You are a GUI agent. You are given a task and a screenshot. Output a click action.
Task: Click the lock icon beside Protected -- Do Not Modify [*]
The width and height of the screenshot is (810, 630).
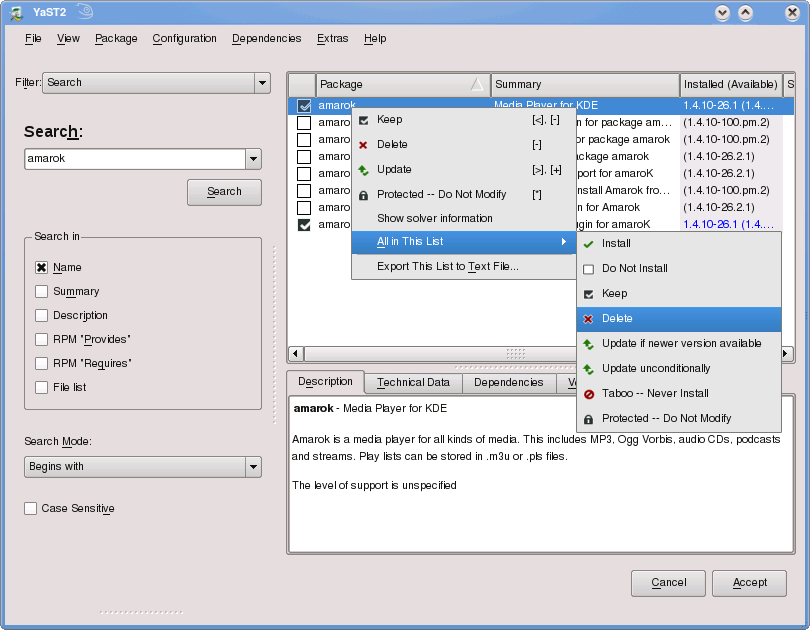[x=364, y=195]
